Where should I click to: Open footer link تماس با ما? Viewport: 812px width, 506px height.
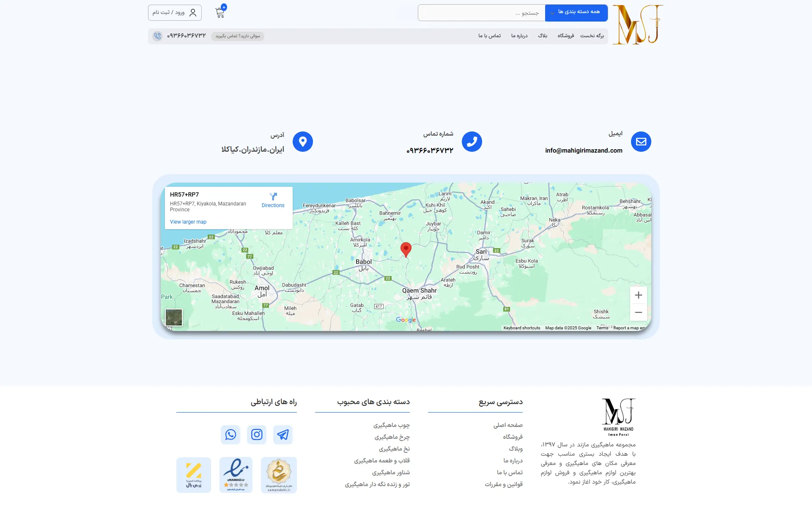point(510,473)
